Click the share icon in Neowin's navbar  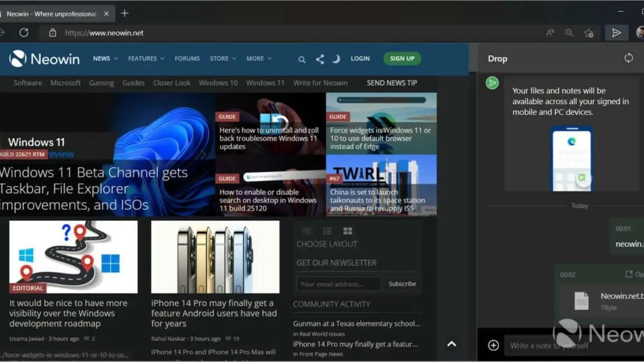click(x=319, y=58)
